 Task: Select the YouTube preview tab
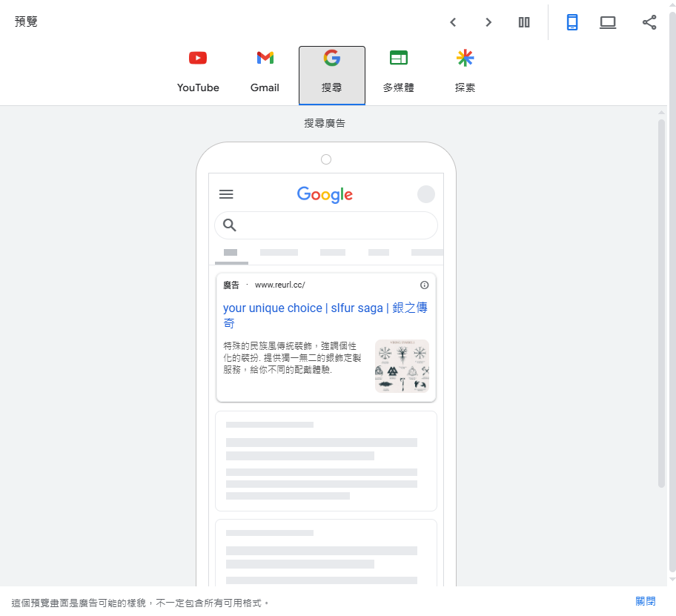pyautogui.click(x=198, y=72)
